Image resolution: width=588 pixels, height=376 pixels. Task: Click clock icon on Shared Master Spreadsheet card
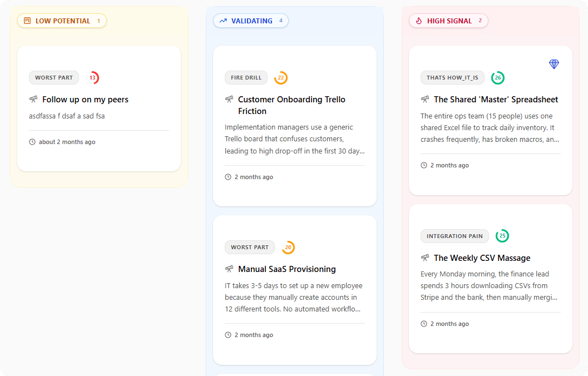pyautogui.click(x=424, y=165)
